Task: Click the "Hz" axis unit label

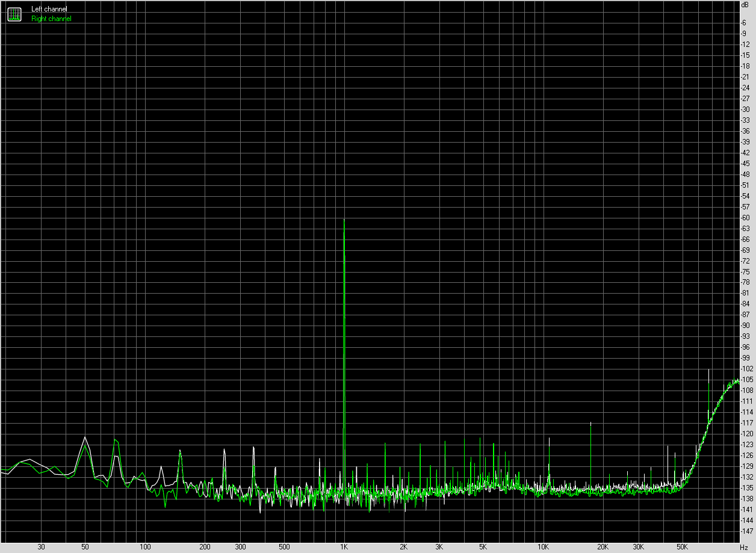Action: [744, 547]
